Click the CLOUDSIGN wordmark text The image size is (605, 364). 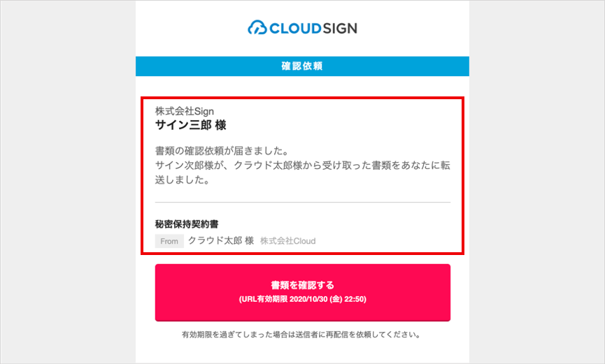click(313, 28)
